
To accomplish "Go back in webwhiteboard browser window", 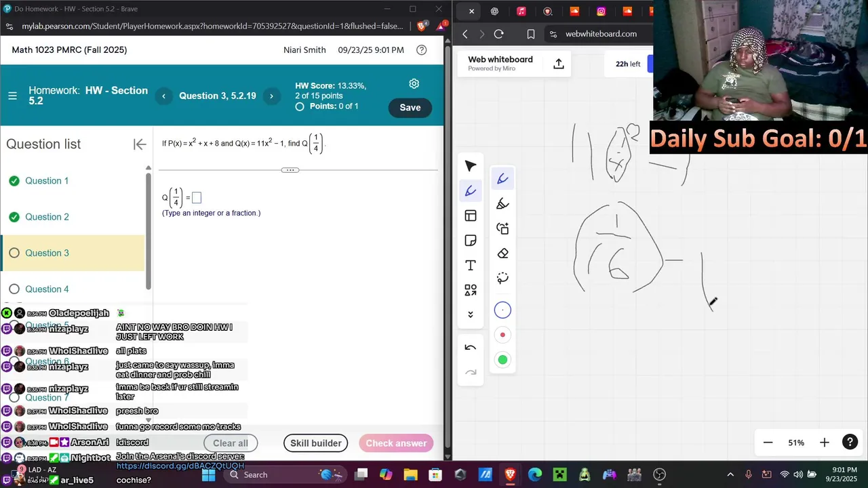I will [x=465, y=34].
